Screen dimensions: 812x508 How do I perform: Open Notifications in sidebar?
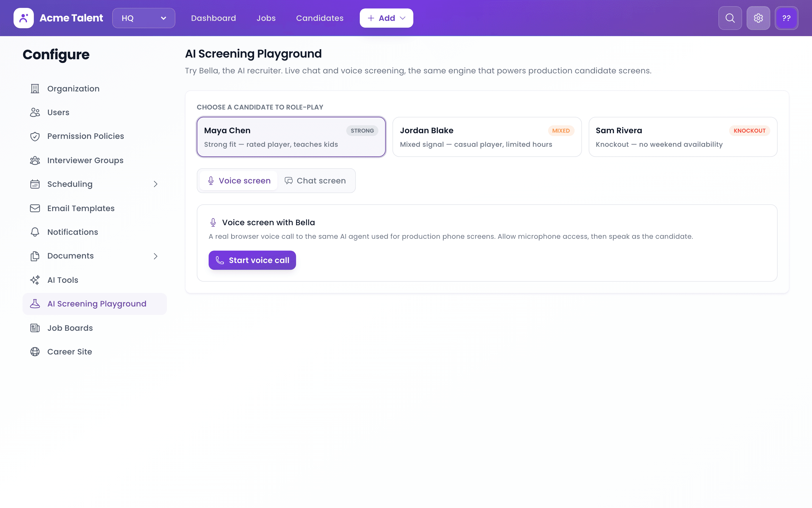point(95,232)
